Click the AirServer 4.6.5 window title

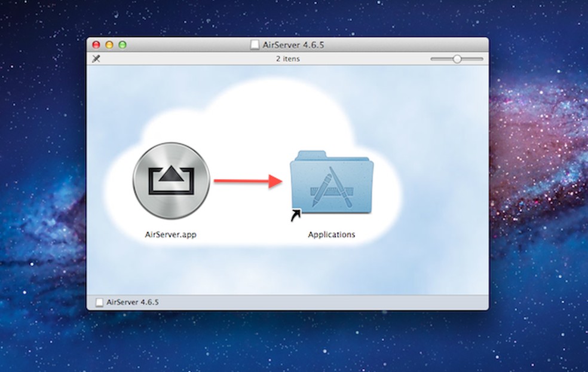(x=293, y=45)
